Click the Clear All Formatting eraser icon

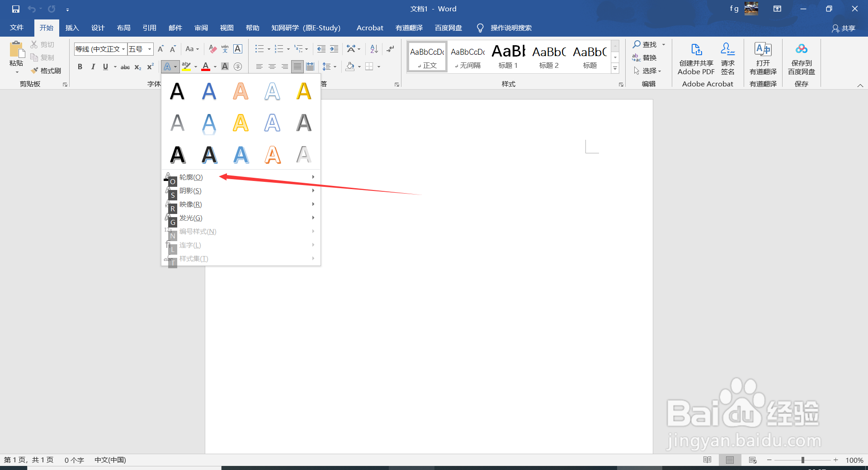pos(212,49)
